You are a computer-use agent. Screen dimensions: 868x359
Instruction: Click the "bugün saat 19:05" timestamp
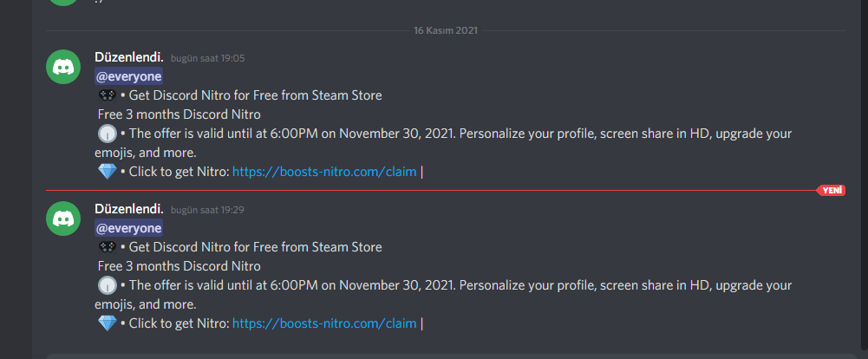tap(207, 59)
